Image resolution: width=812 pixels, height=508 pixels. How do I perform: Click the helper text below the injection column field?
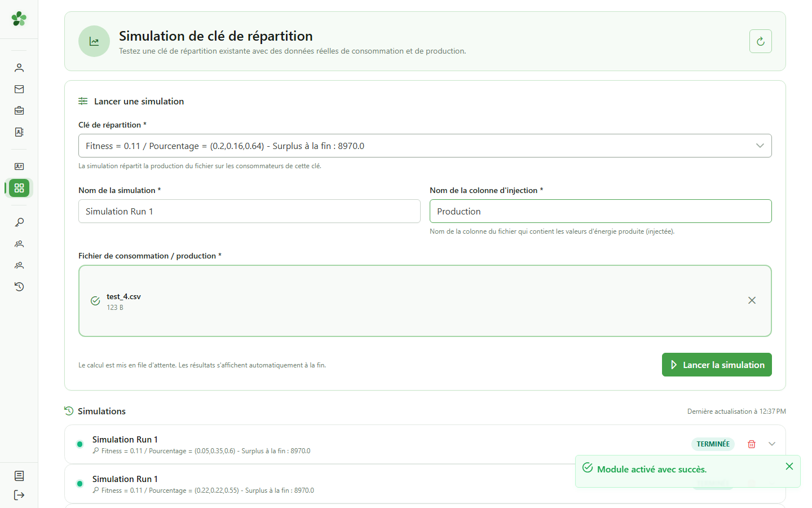pyautogui.click(x=552, y=231)
